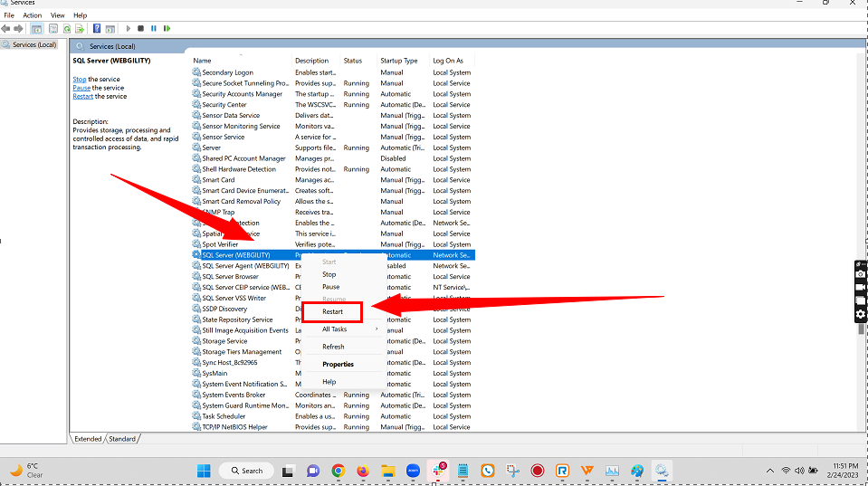Screen dimensions: 868x486
Task: Select the Task Scheduler service
Action: pyautogui.click(x=333, y=416)
